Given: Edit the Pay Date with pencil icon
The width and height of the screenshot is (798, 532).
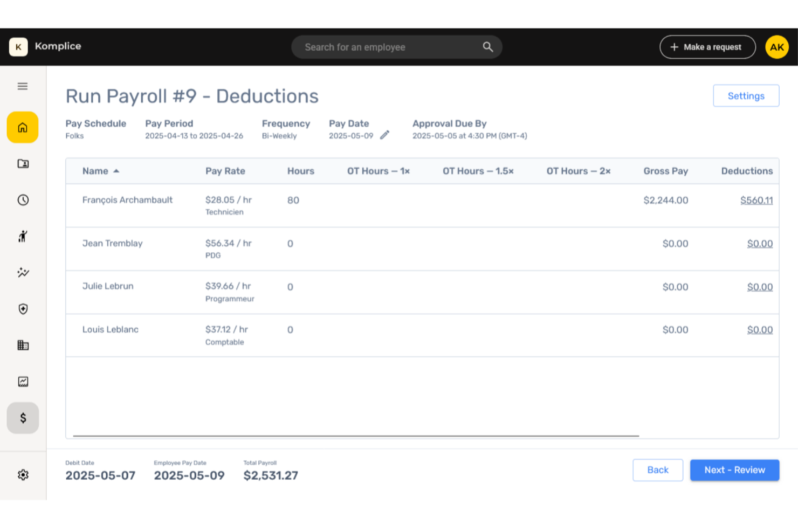Looking at the screenshot, I should (x=384, y=135).
